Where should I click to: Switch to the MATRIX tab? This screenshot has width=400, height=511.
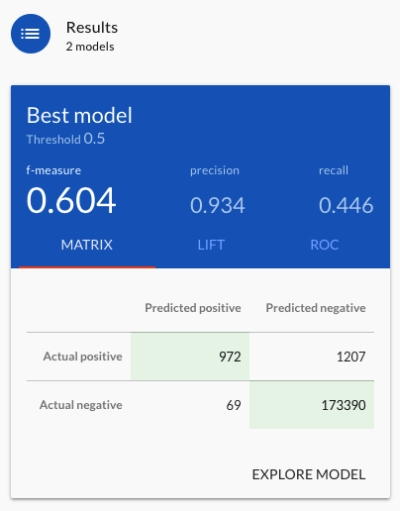pyautogui.click(x=87, y=245)
